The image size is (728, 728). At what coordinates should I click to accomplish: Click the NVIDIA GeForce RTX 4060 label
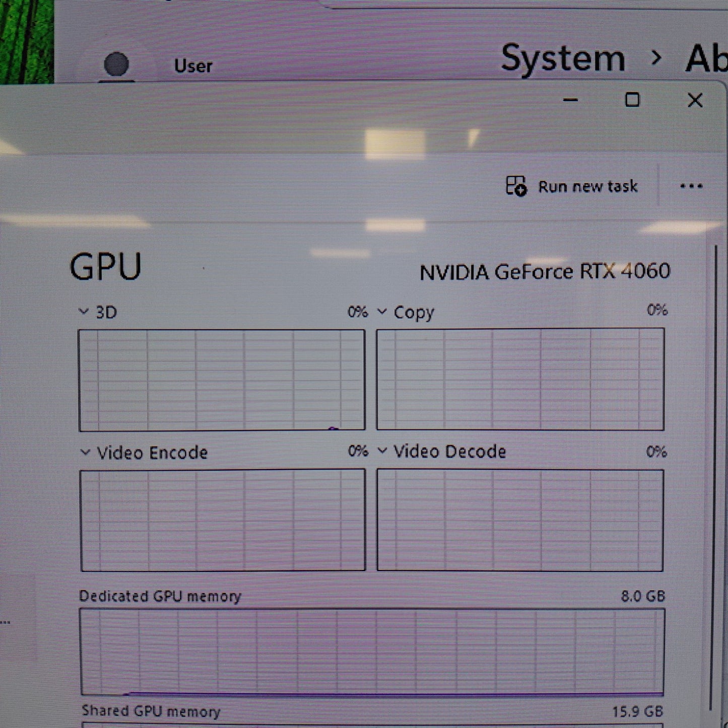[x=545, y=272]
